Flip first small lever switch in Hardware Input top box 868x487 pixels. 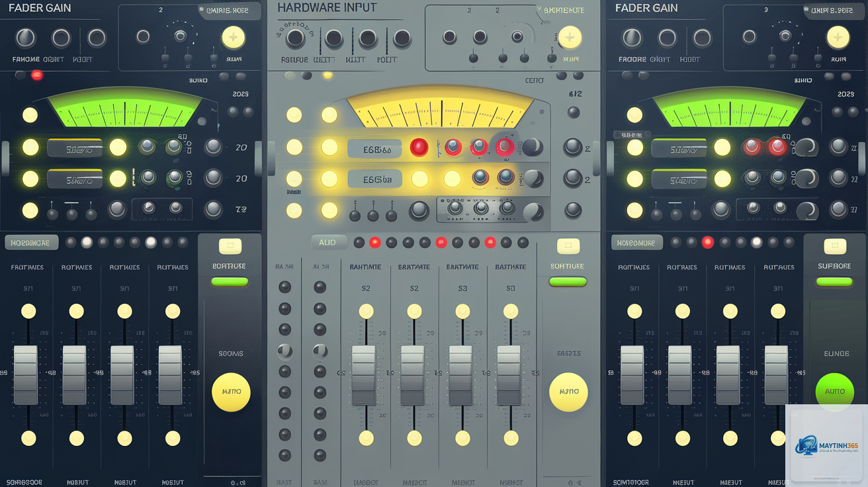coord(473,54)
